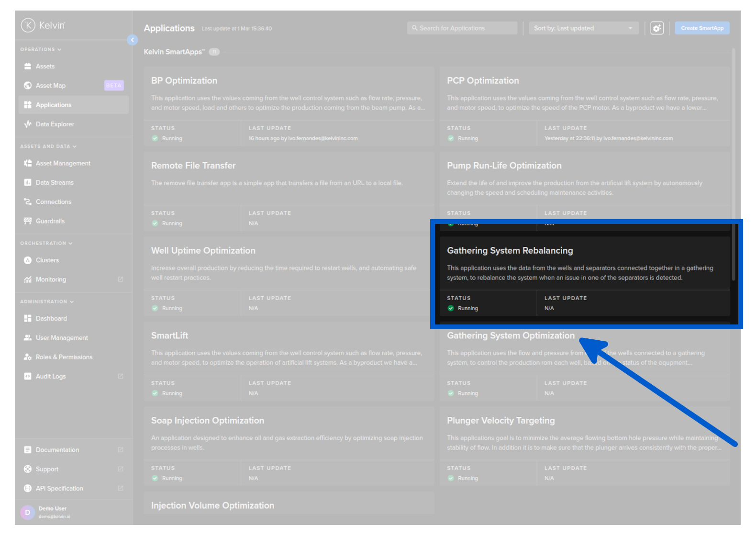This screenshot has height=536, width=756.
Task: Open Asset Map globe icon
Action: pos(28,86)
